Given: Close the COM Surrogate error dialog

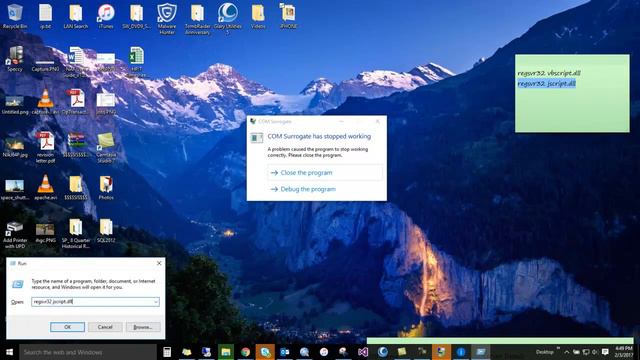Looking at the screenshot, I should [x=378, y=121].
